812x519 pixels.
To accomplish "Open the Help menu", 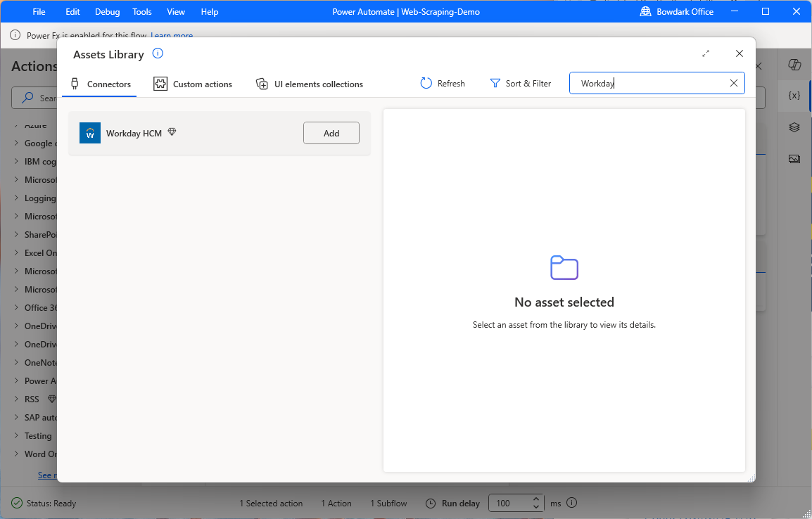I will [x=210, y=11].
